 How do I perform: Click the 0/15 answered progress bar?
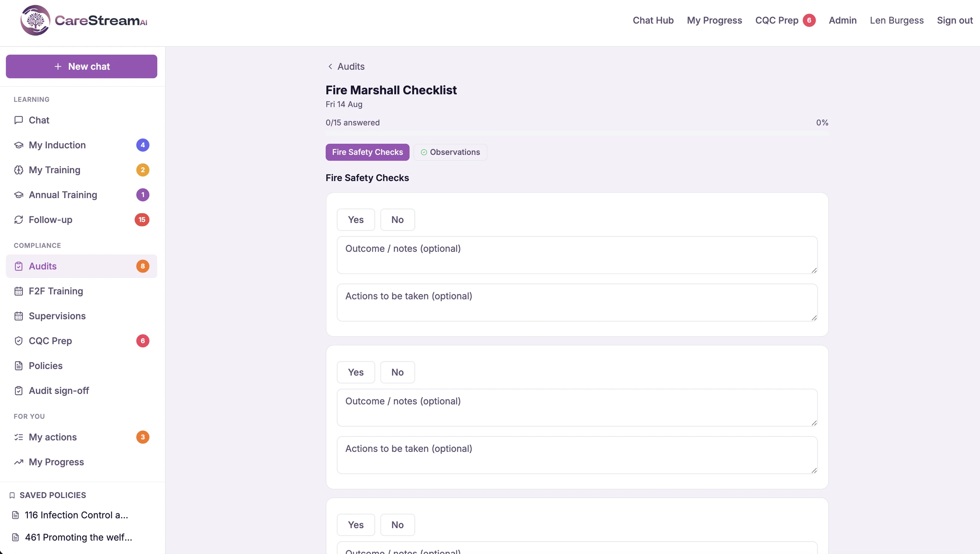tap(577, 133)
